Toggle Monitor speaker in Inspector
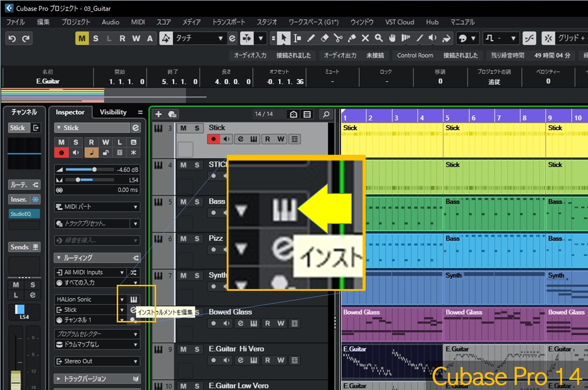 [76, 153]
